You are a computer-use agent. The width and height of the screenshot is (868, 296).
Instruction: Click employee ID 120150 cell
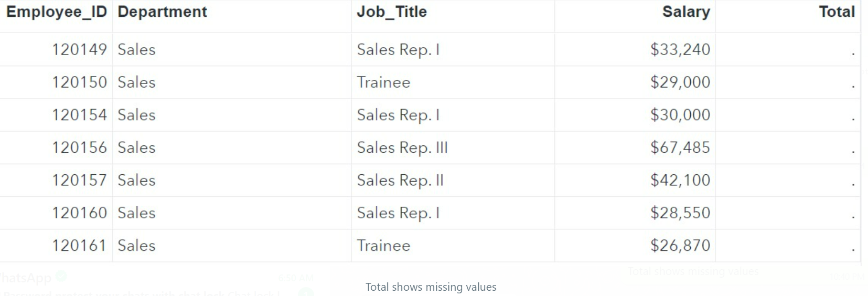79,82
